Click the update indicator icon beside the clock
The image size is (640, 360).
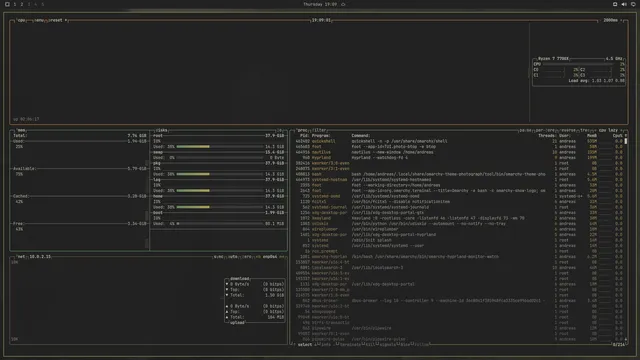tap(343, 4)
